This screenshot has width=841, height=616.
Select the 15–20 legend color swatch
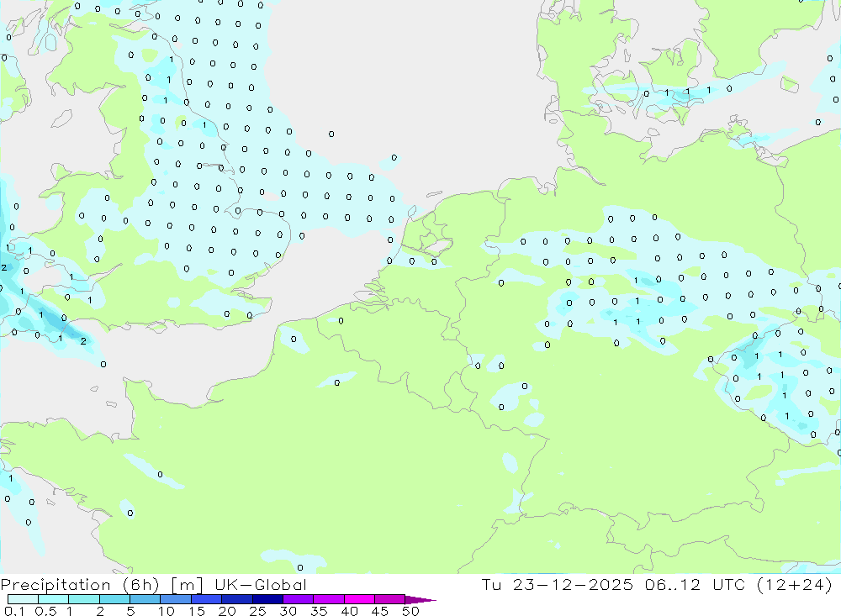207,599
